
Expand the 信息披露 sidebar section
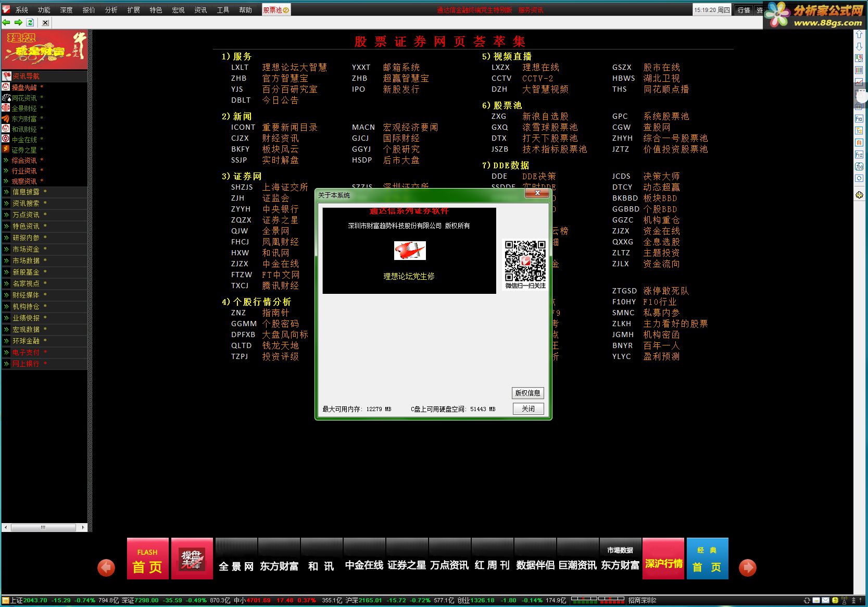click(x=44, y=192)
